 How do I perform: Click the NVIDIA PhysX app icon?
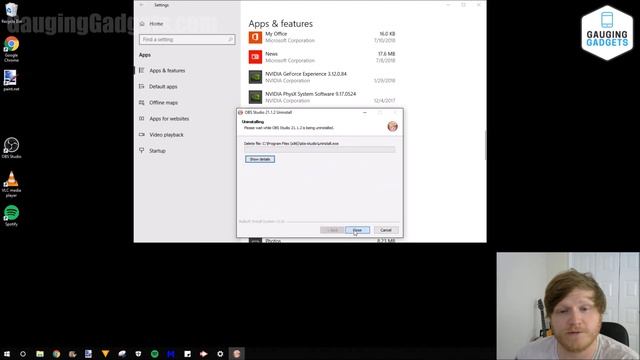[256, 97]
